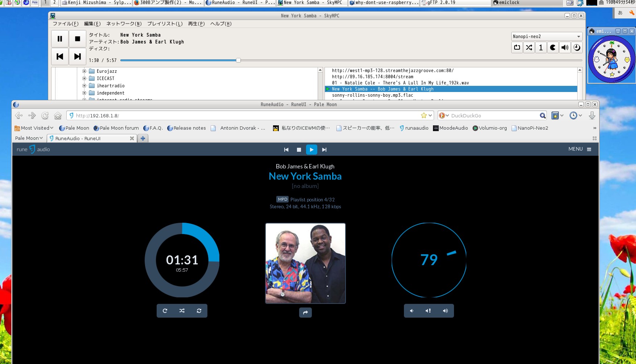Open the MENU in RuneAudio web interface
Image resolution: width=636 pixels, height=364 pixels.
(x=579, y=149)
